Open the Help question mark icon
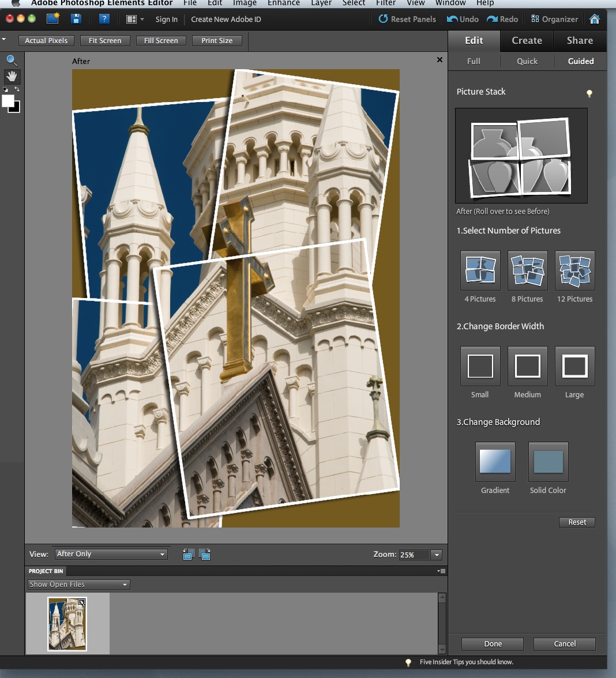616x678 pixels. coord(104,19)
